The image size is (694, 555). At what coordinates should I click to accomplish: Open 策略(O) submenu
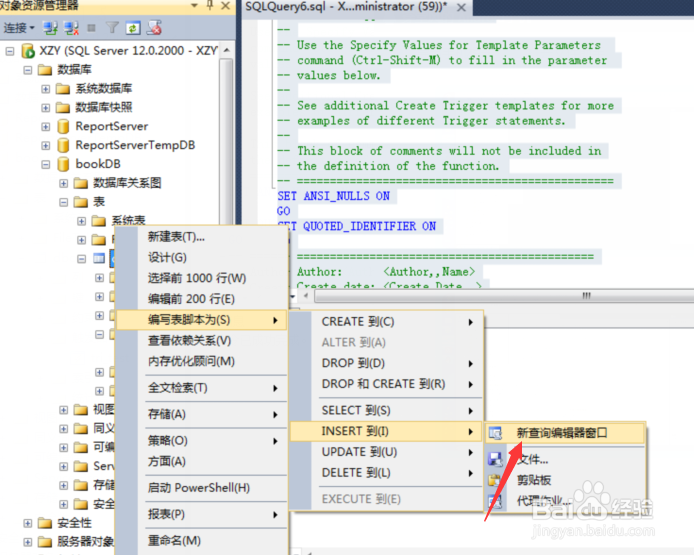[x=201, y=440]
